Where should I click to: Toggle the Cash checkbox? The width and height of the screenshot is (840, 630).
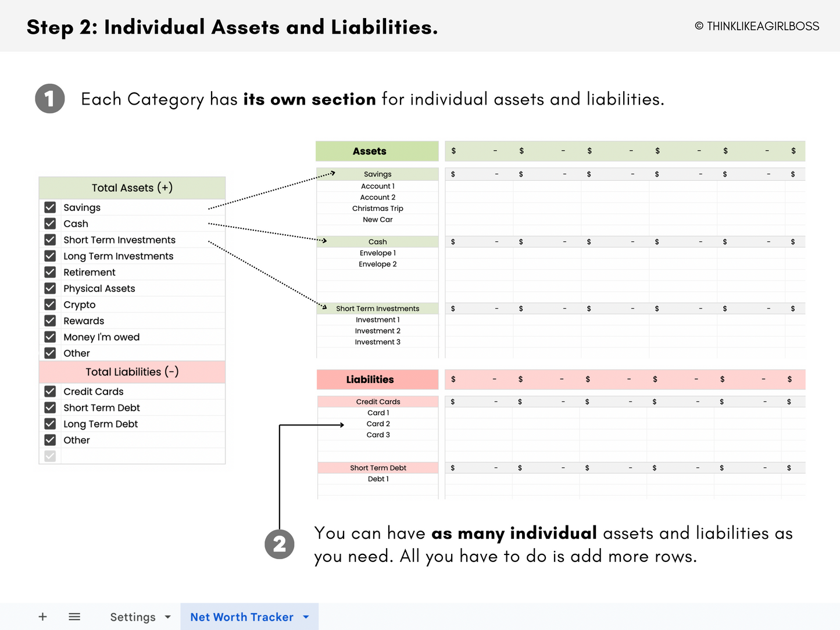point(50,223)
